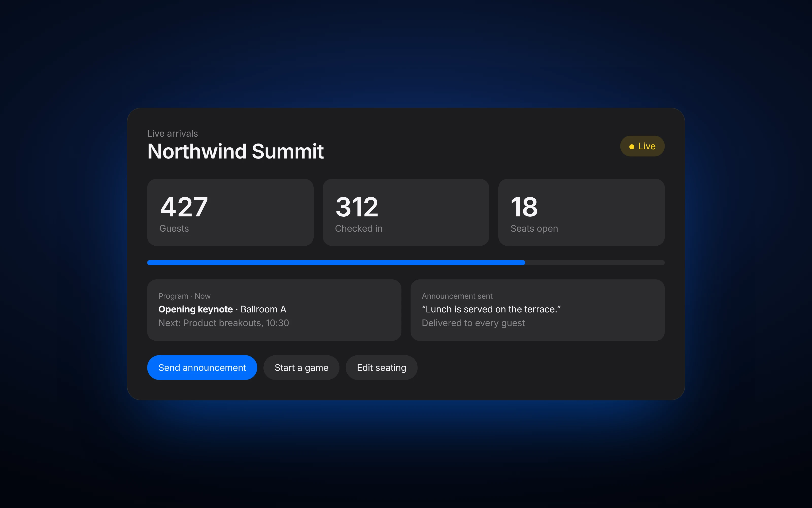This screenshot has height=508, width=812.
Task: Select the 312 Checked in card
Action: pos(406,212)
